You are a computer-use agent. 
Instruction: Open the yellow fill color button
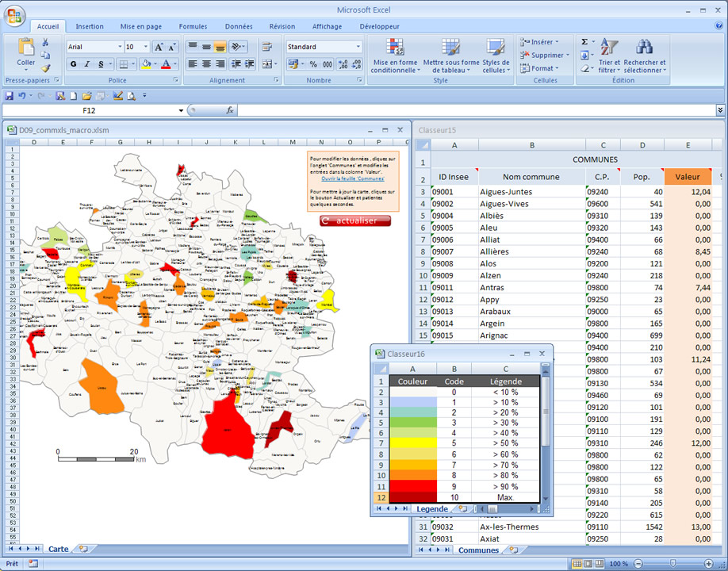(x=146, y=64)
